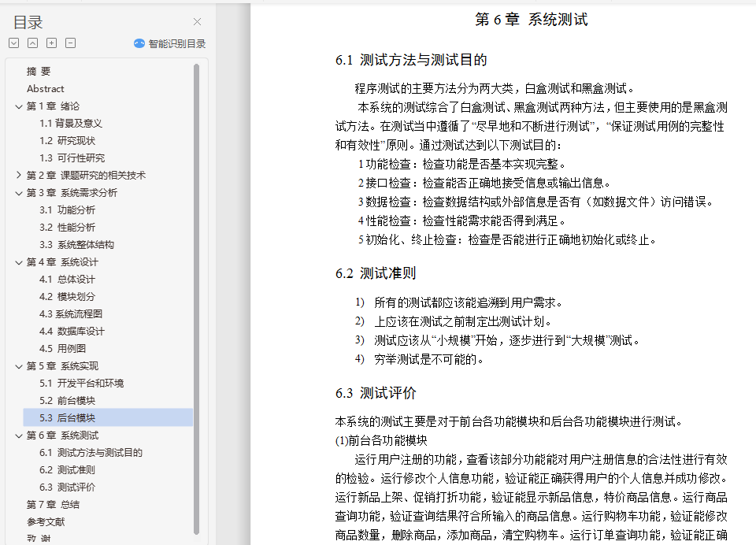
Task: Go to 4.5 用例图
Action: [63, 349]
